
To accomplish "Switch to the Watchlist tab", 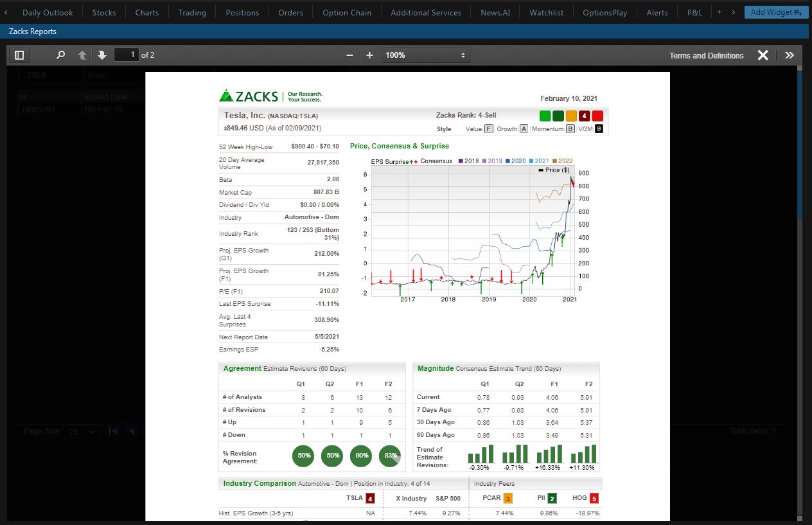I will click(x=546, y=12).
